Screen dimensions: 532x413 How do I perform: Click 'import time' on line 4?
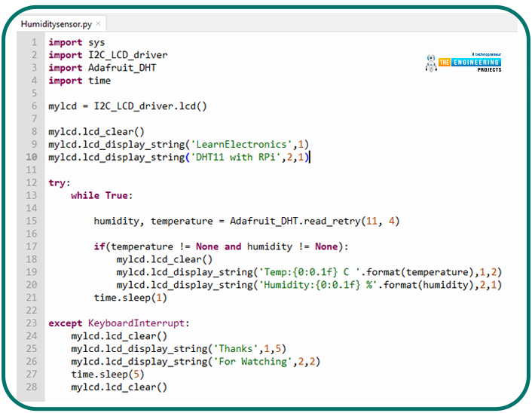coord(79,81)
